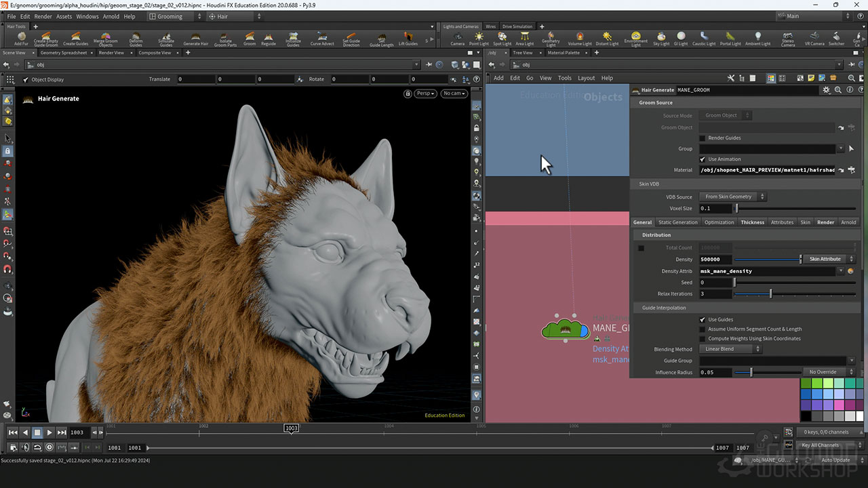Select the Generate Hair shelf tool

(x=195, y=39)
